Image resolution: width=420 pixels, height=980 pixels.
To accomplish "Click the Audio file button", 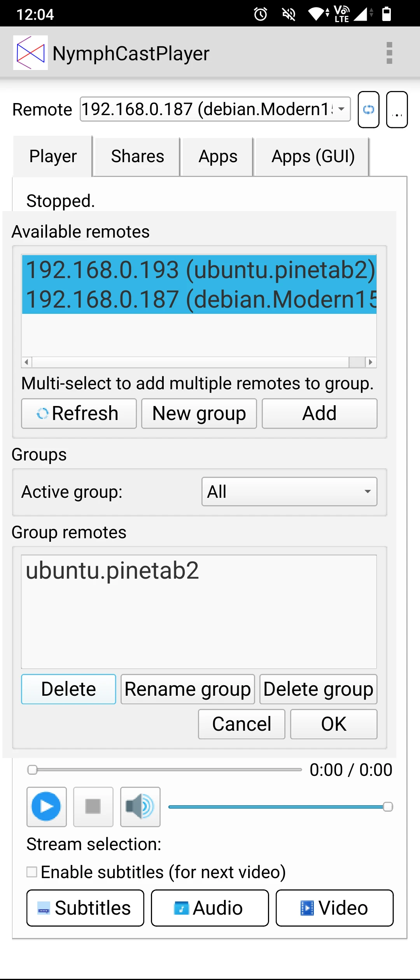I will click(210, 908).
